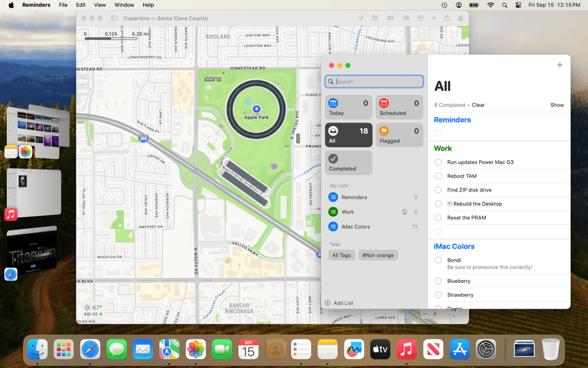This screenshot has width=588, height=368.
Task: Open Launchpad from the Dock
Action: pyautogui.click(x=63, y=350)
